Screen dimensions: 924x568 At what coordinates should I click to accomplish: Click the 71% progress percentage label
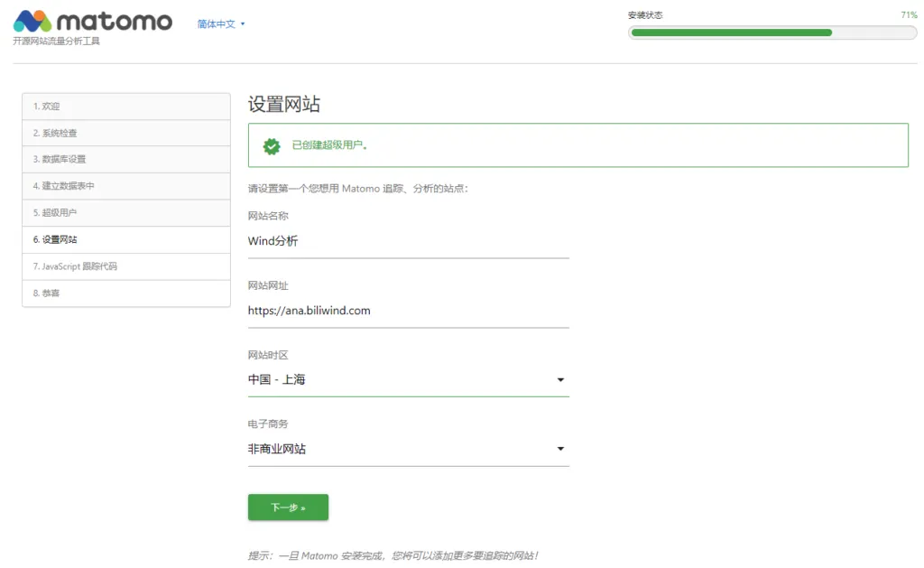[908, 15]
